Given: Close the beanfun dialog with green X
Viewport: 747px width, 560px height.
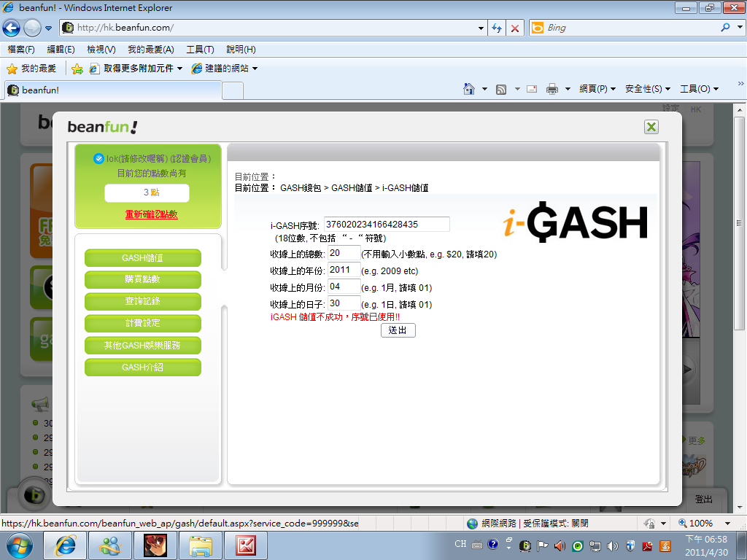Looking at the screenshot, I should click(x=651, y=127).
